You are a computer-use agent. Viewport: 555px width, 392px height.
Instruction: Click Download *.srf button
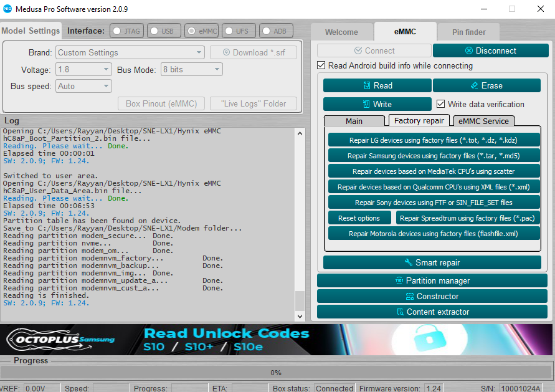(254, 52)
